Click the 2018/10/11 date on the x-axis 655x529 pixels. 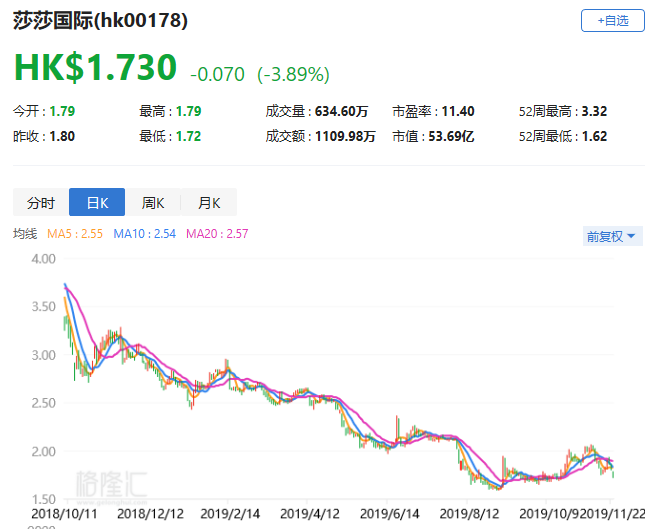(63, 510)
